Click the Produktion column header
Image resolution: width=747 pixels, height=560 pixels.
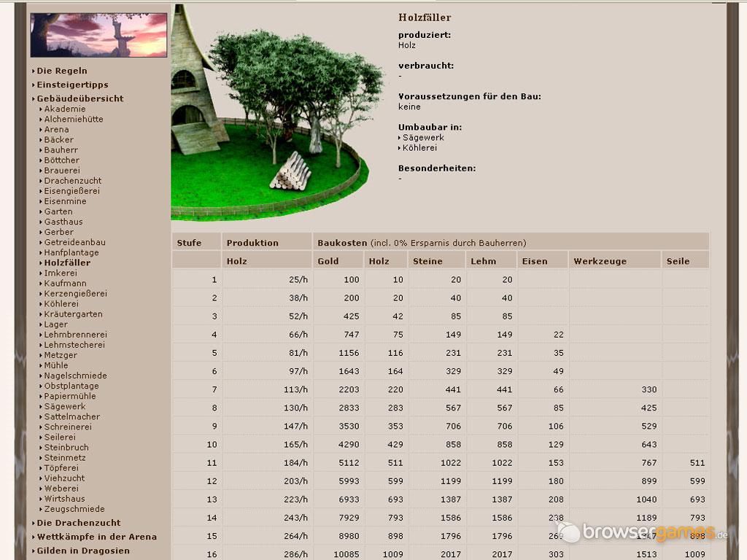[x=252, y=243]
